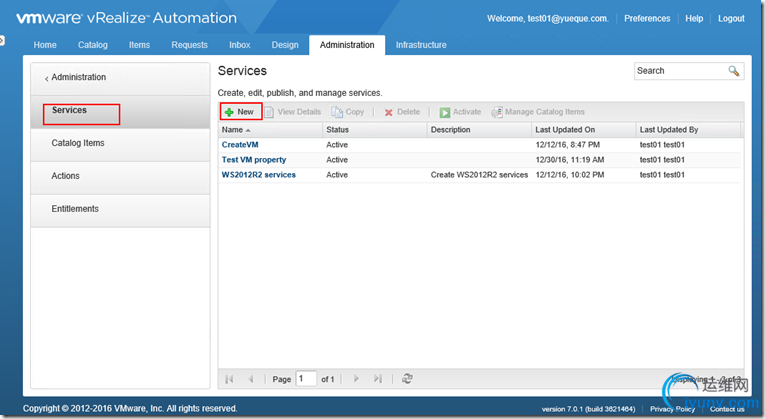The image size is (765, 419).
Task: Click the Search input field
Action: point(681,71)
